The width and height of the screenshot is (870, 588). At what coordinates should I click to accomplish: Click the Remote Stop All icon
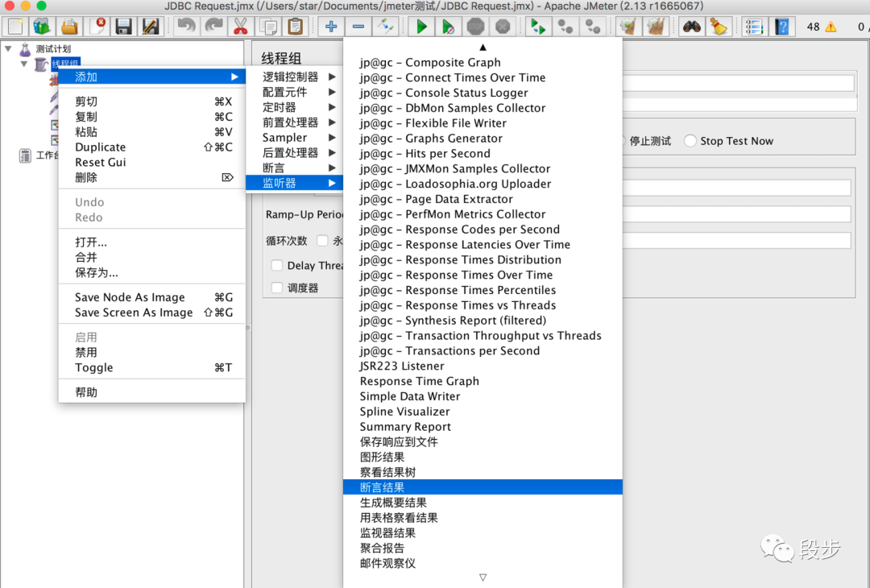(565, 26)
